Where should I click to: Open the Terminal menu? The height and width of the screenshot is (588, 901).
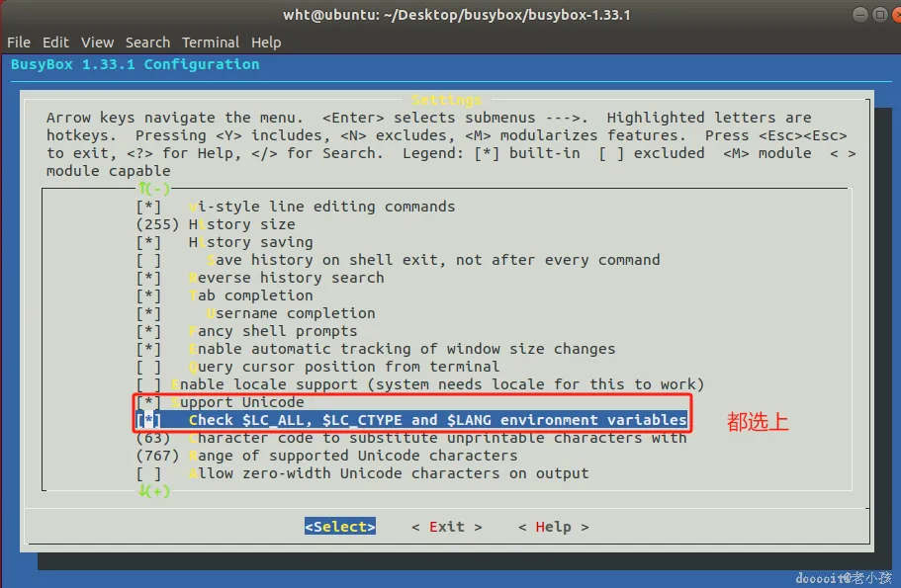click(x=211, y=42)
